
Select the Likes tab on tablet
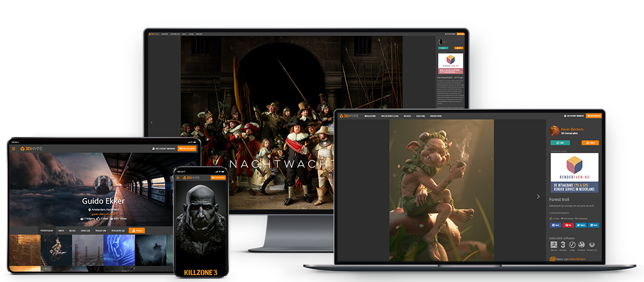[x=85, y=231]
